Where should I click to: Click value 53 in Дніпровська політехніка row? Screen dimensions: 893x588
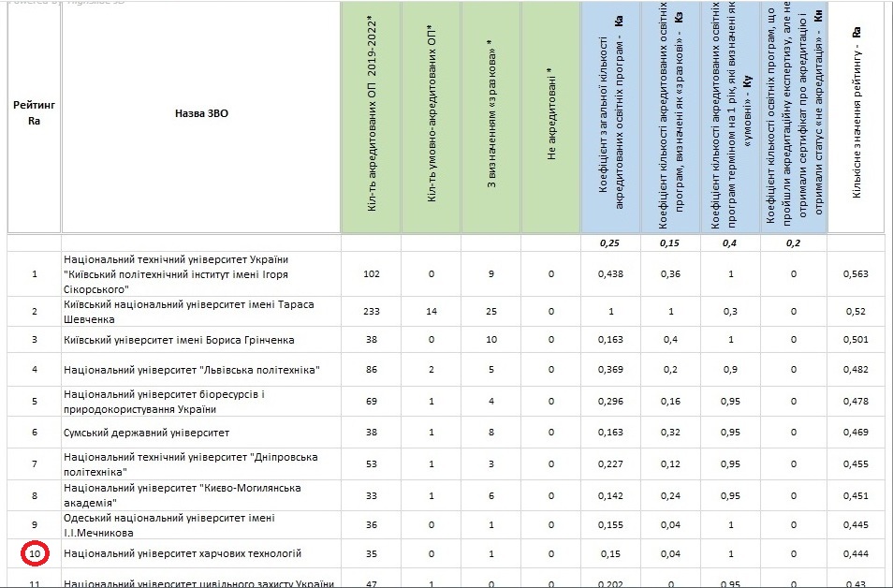tap(372, 463)
